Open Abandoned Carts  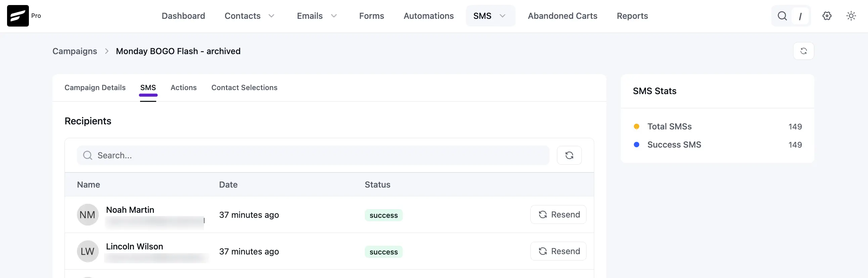pos(562,16)
